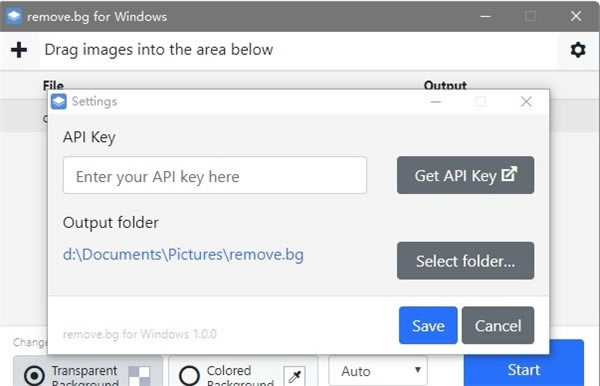Viewport: 600px width, 386px height.
Task: Click the Output column header
Action: (445, 85)
